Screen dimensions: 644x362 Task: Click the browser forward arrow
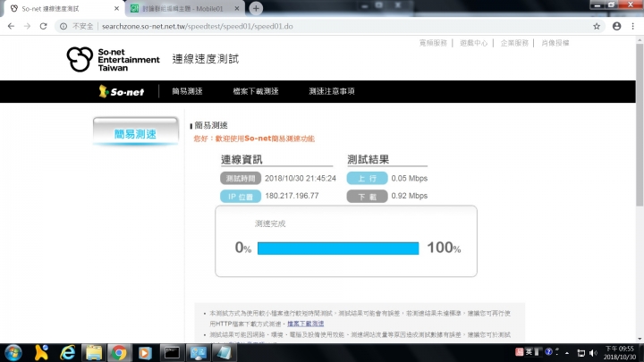(x=27, y=26)
